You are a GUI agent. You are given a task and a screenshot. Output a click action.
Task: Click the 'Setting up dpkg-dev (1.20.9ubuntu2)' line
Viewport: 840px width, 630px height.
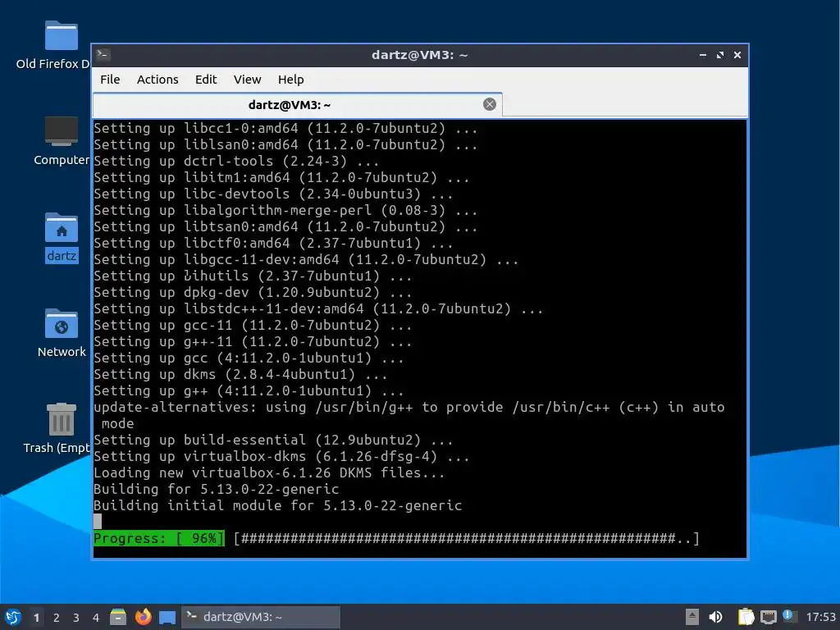pos(253,293)
